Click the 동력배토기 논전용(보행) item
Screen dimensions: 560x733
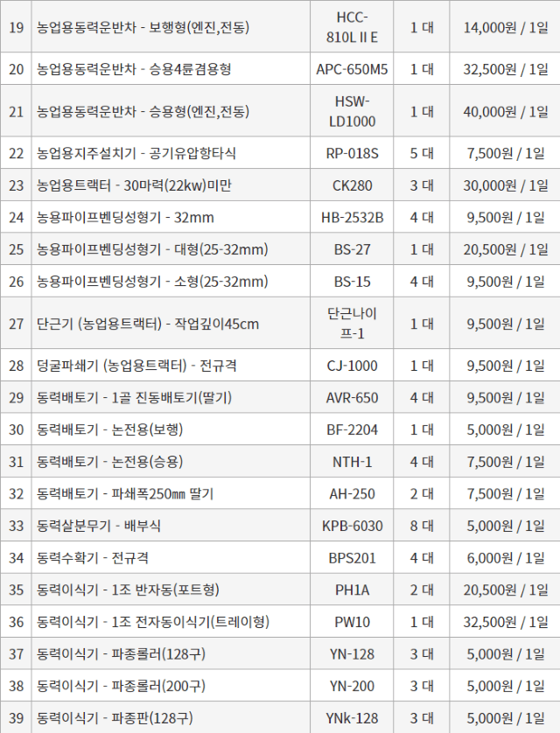(109, 429)
